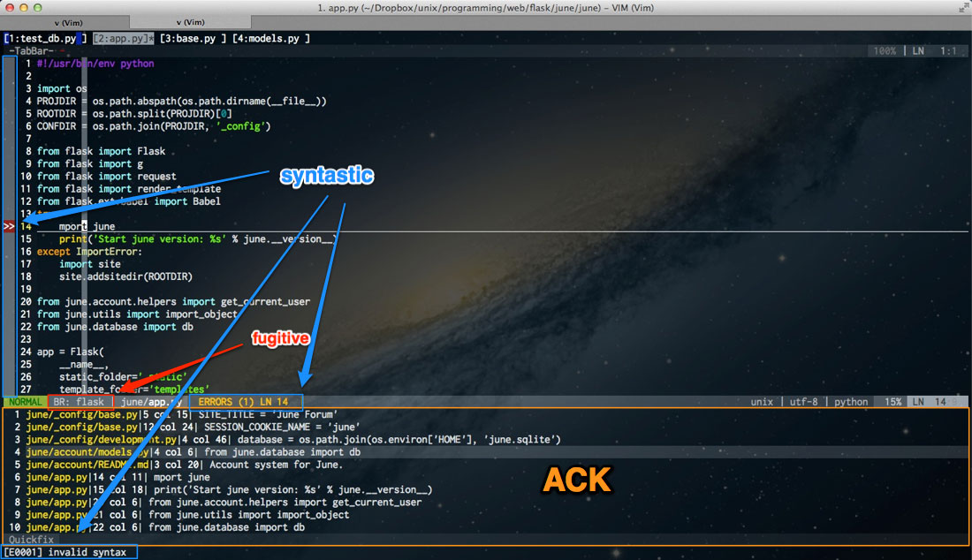Place cursor on ROOTDIR assignment line 5
This screenshot has height=560, width=972.
point(134,114)
